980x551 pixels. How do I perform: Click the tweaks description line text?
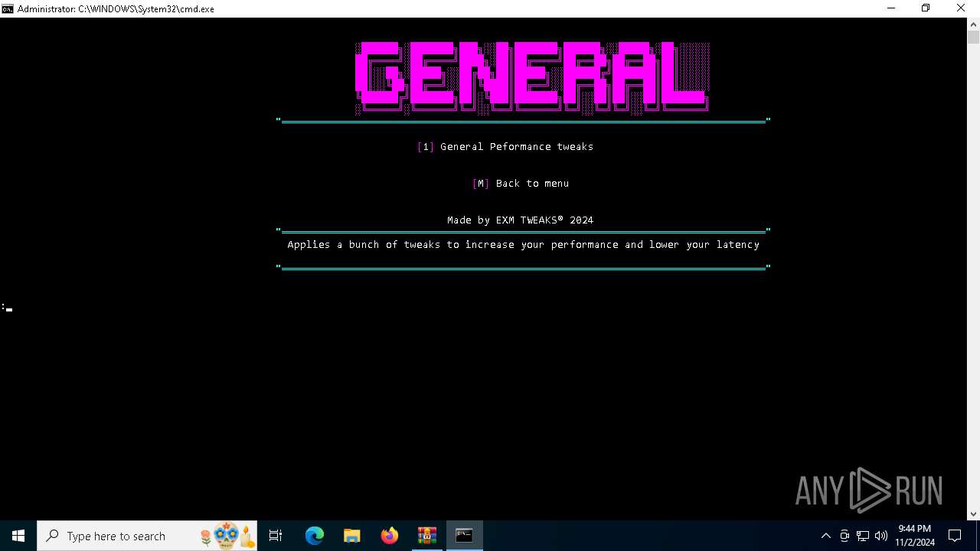[x=524, y=244]
